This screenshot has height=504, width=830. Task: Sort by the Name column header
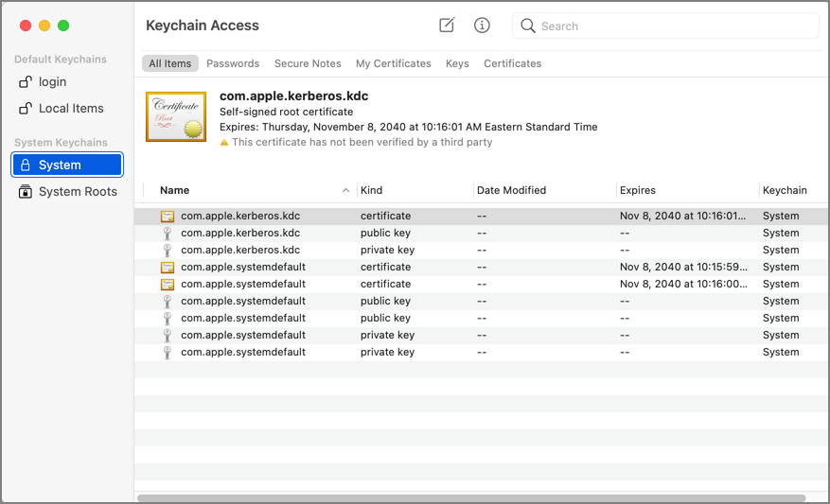click(175, 190)
